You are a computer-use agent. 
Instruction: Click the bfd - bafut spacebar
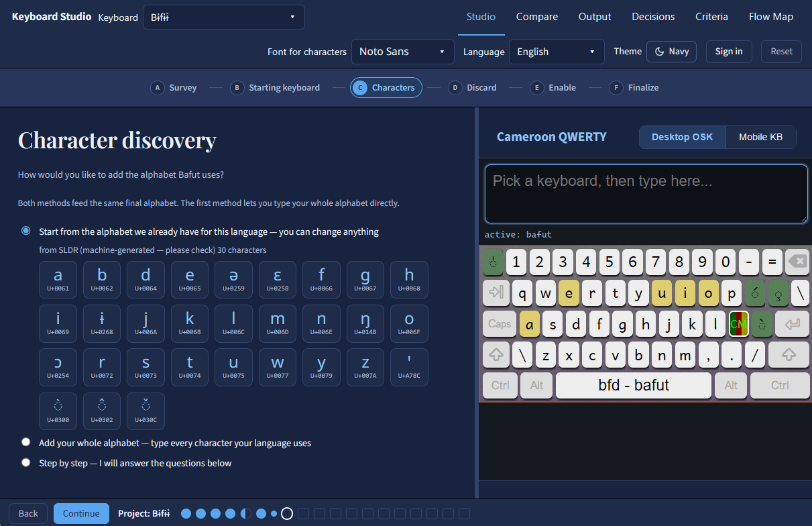(x=634, y=386)
